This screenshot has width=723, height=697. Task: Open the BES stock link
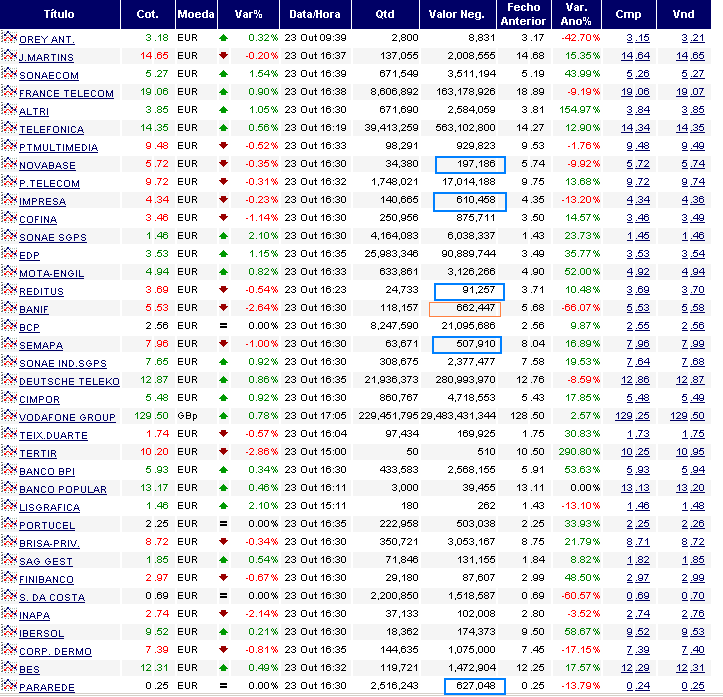pos(30,669)
